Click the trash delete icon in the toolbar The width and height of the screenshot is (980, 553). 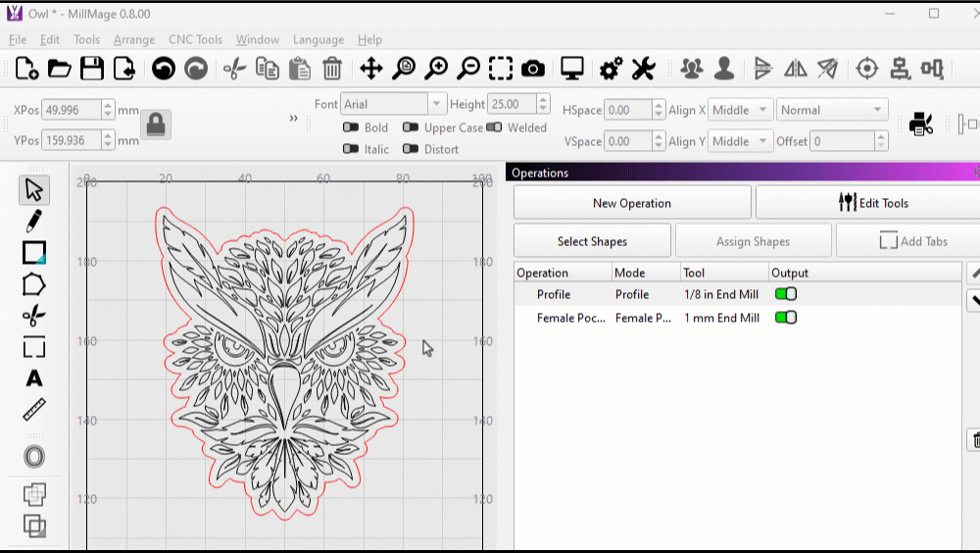point(332,68)
